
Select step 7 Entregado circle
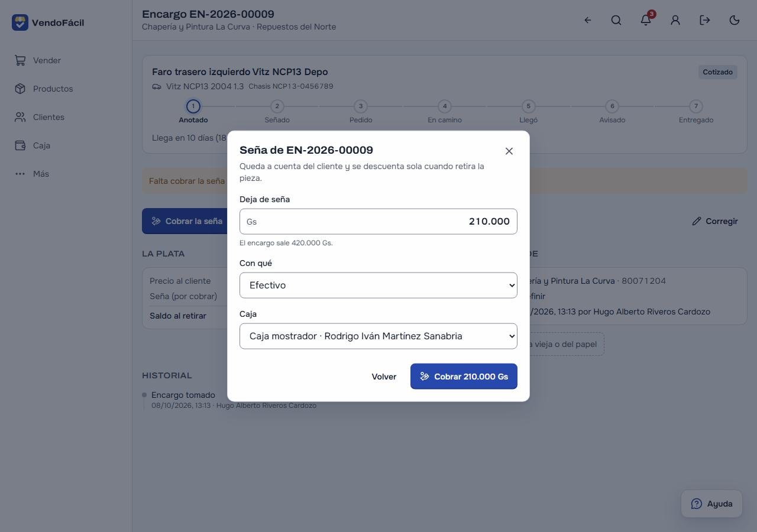[696, 106]
